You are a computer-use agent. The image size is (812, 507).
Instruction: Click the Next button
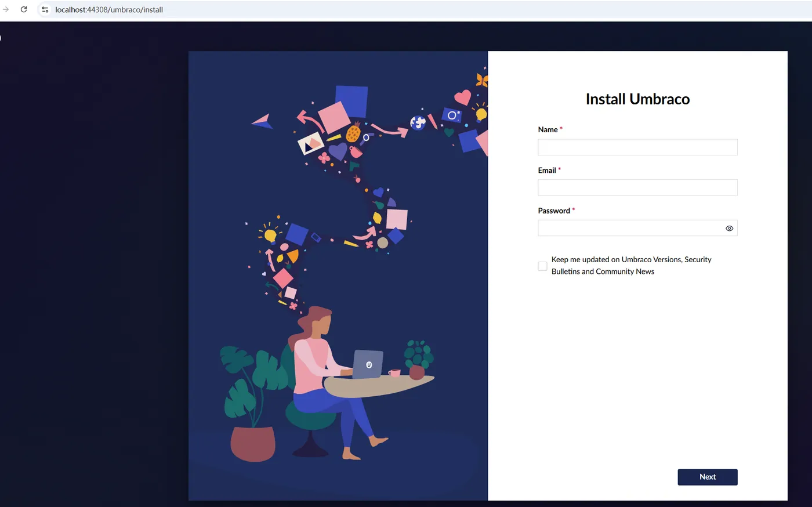pyautogui.click(x=708, y=477)
